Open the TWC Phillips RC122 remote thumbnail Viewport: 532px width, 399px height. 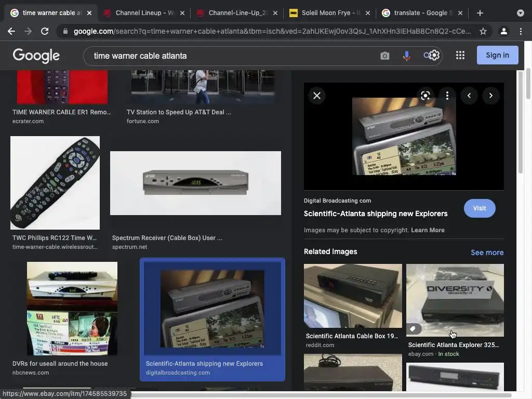(55, 183)
